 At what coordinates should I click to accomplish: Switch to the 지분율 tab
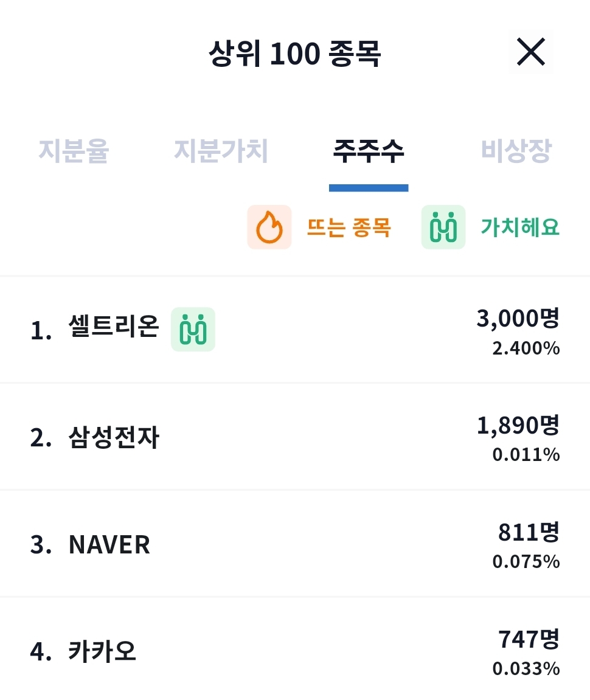coord(74,150)
